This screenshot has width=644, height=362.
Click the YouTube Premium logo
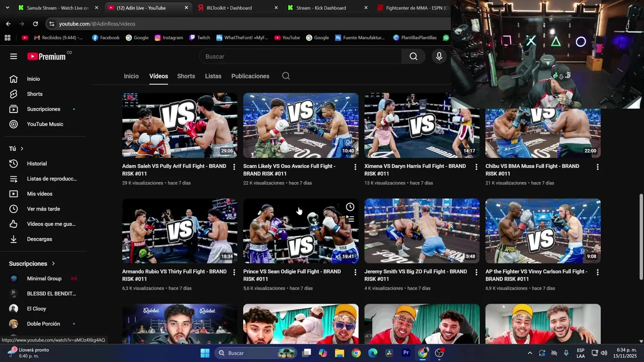tap(46, 56)
